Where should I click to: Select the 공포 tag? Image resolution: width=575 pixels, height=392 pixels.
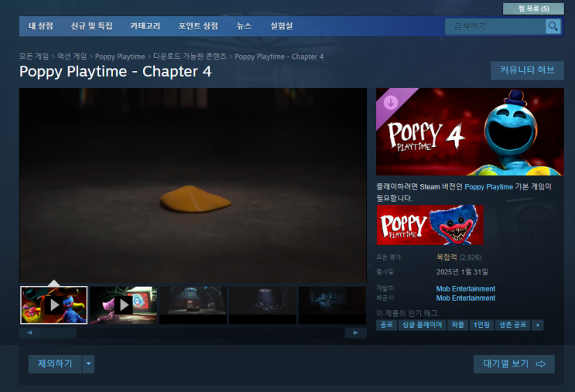386,325
